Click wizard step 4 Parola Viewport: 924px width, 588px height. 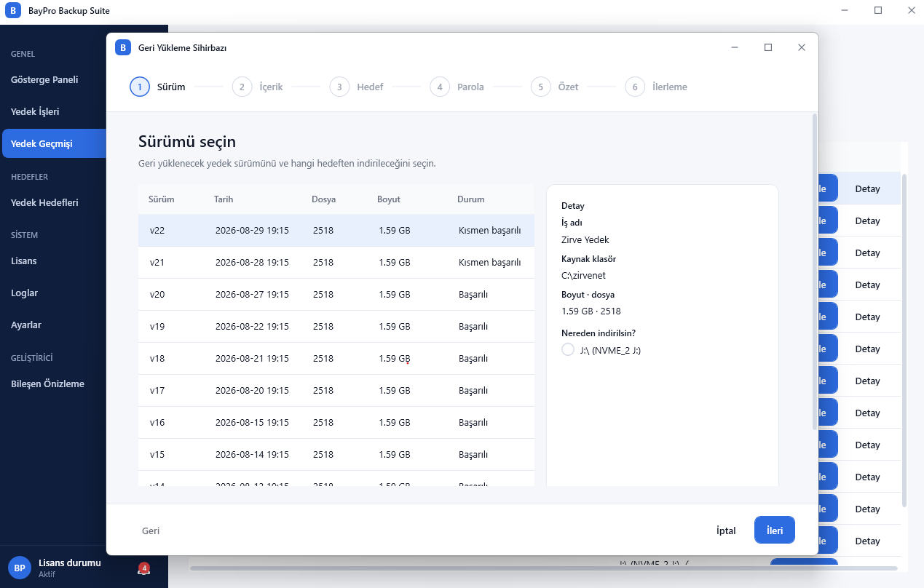(x=457, y=87)
